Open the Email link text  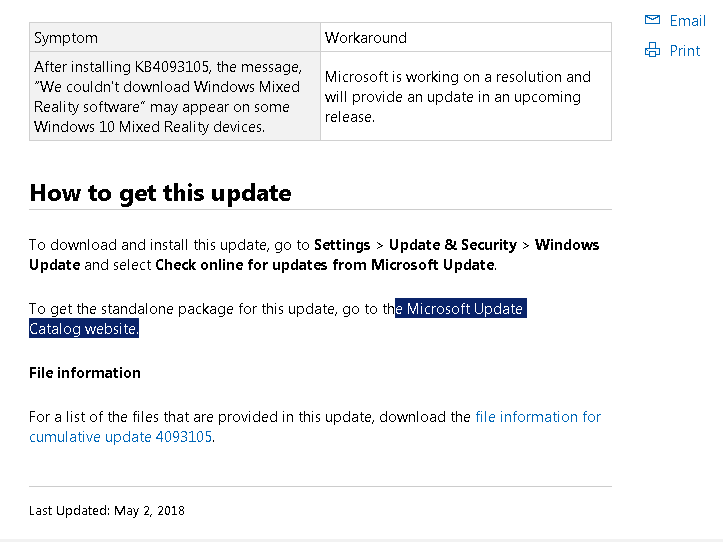click(687, 21)
